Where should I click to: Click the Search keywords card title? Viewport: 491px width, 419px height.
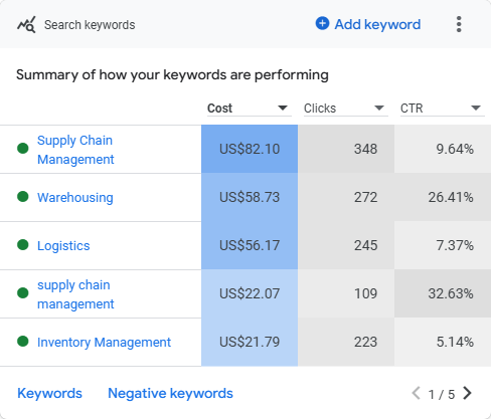click(x=90, y=25)
